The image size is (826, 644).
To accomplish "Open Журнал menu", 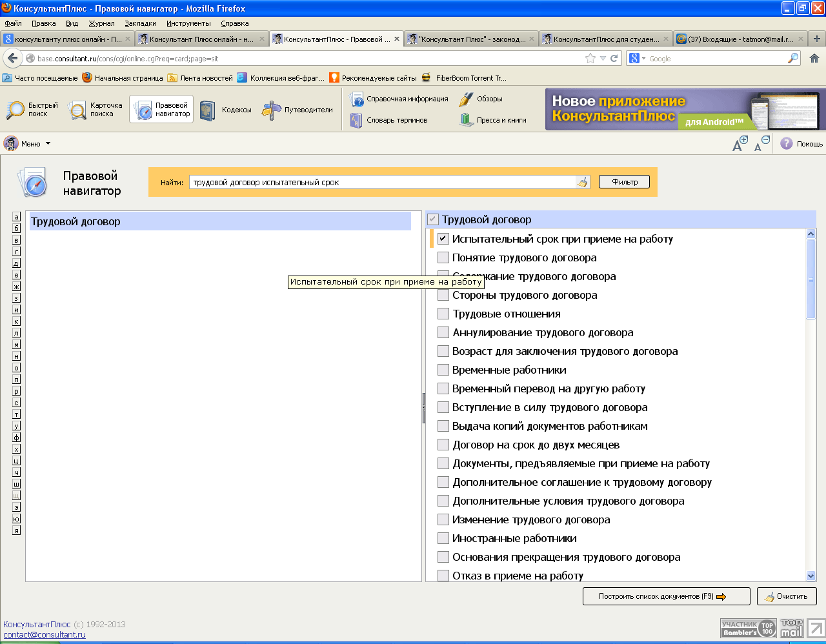I will [x=101, y=23].
